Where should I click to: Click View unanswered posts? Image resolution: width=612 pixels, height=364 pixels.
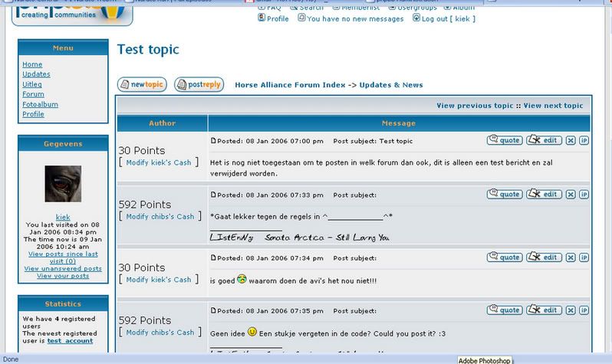click(x=63, y=268)
